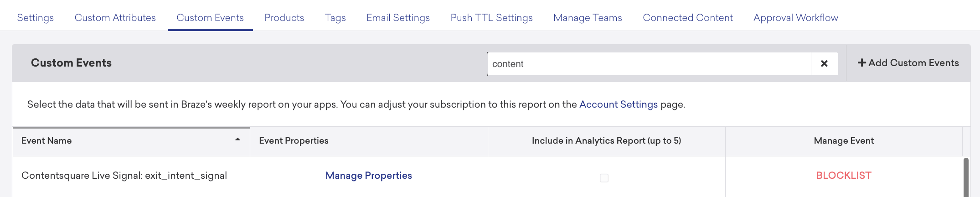Blocklist the Contentsquare exit_intent_signal event
Screen dimensions: 980x197
[x=843, y=176]
